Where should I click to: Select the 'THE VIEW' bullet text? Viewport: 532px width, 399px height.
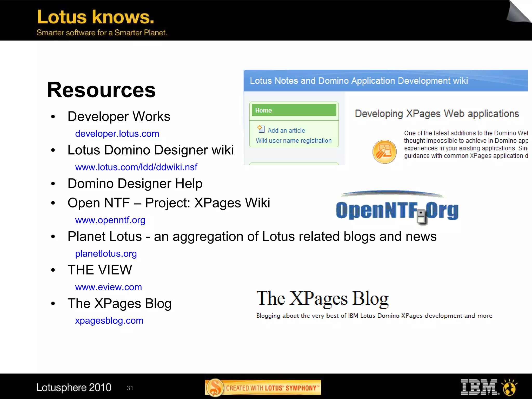[x=100, y=270]
